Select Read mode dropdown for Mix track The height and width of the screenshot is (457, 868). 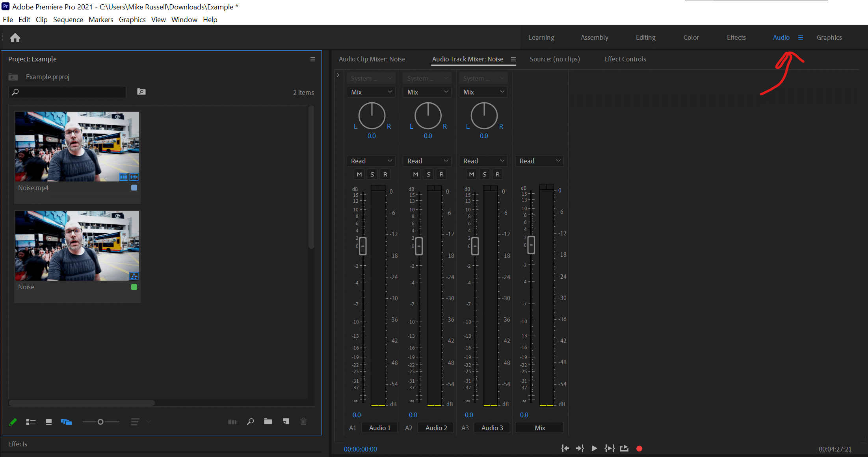pos(539,161)
